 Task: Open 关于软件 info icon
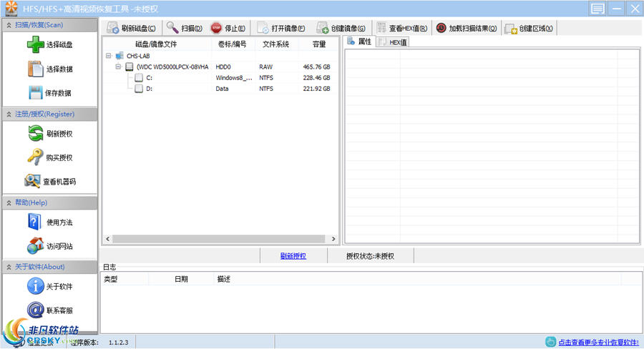(35, 286)
